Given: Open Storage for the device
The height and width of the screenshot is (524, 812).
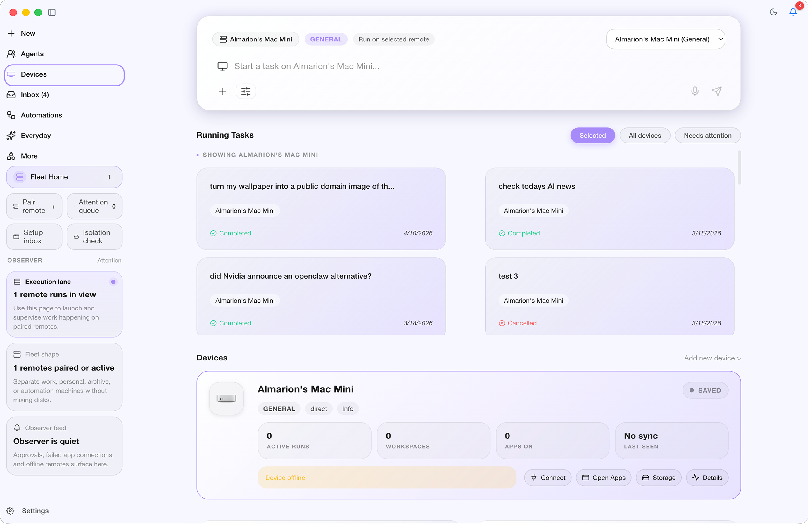Looking at the screenshot, I should click(659, 477).
